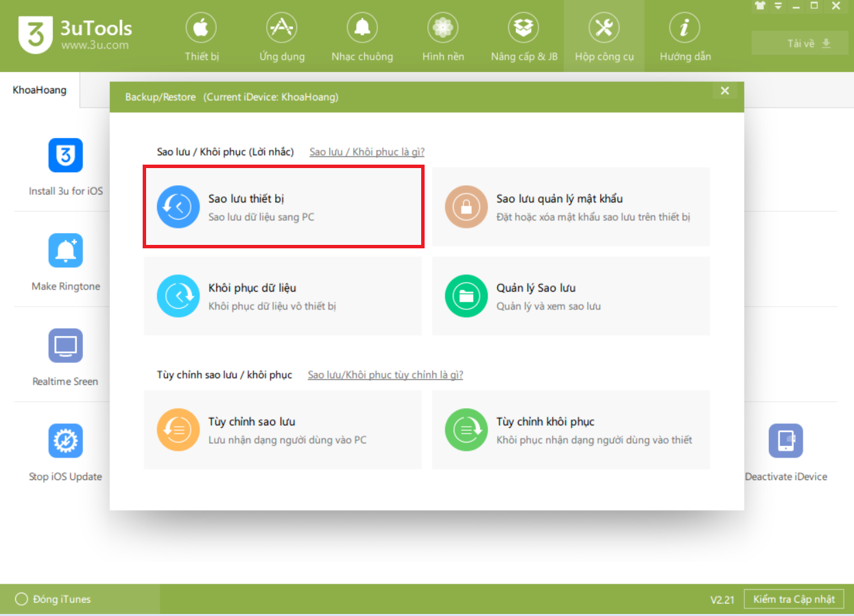This screenshot has width=854, height=616.
Task: Select Khôi phục dữ liệu restore option
Action: pyautogui.click(x=282, y=296)
